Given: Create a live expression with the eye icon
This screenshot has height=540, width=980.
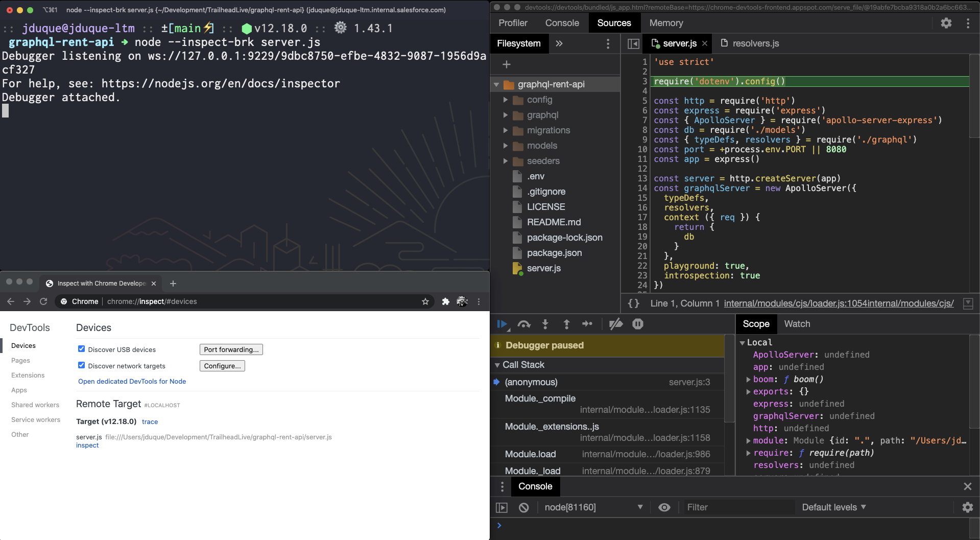Looking at the screenshot, I should click(664, 507).
